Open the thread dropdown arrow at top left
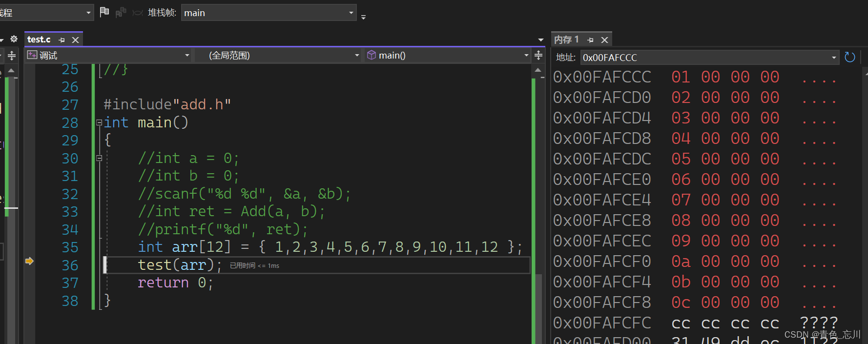 click(88, 13)
